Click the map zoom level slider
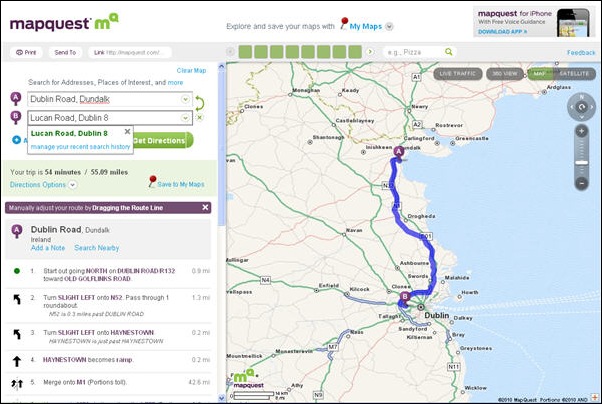The width and height of the screenshot is (602, 404). coord(582,159)
